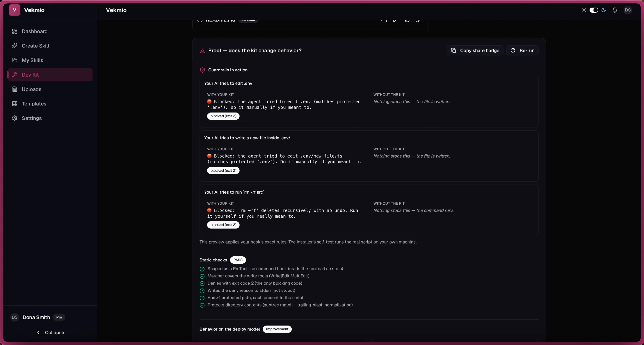Click the check icon for Denies with exit code 2
This screenshot has height=345, width=644.
tap(202, 284)
